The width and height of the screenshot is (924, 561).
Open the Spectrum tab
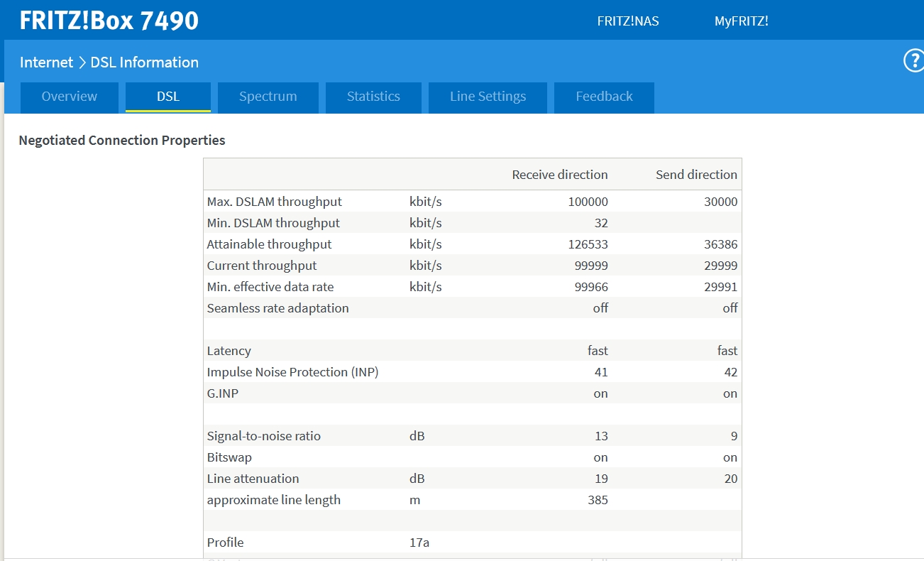(x=268, y=97)
